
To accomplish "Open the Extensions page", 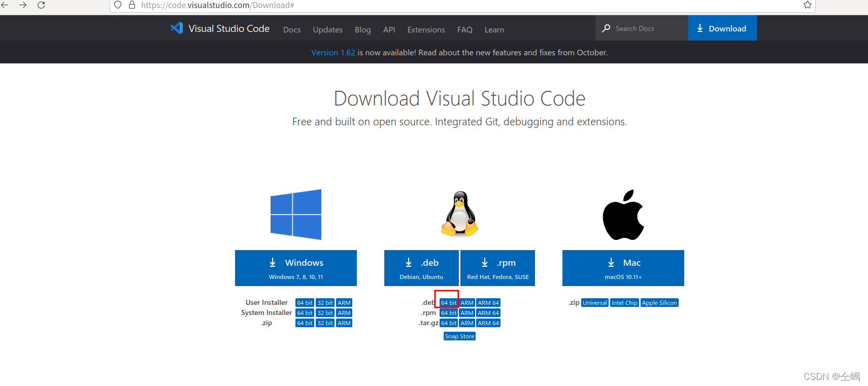I will pyautogui.click(x=426, y=30).
